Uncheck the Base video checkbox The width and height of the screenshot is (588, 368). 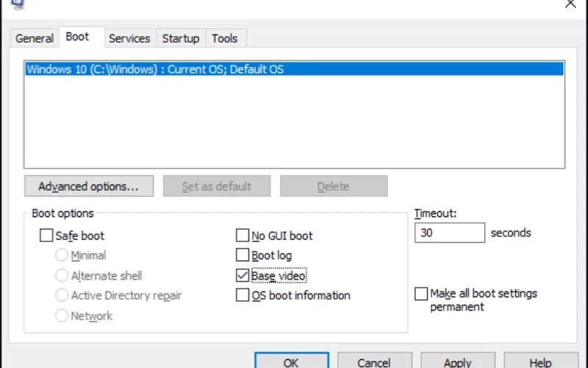[x=243, y=275]
